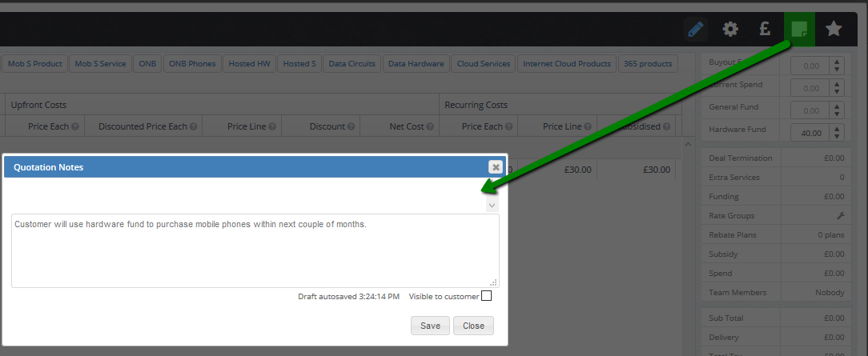The height and width of the screenshot is (356, 868).
Task: Click the pencil edit icon in top bar
Action: pos(695,30)
